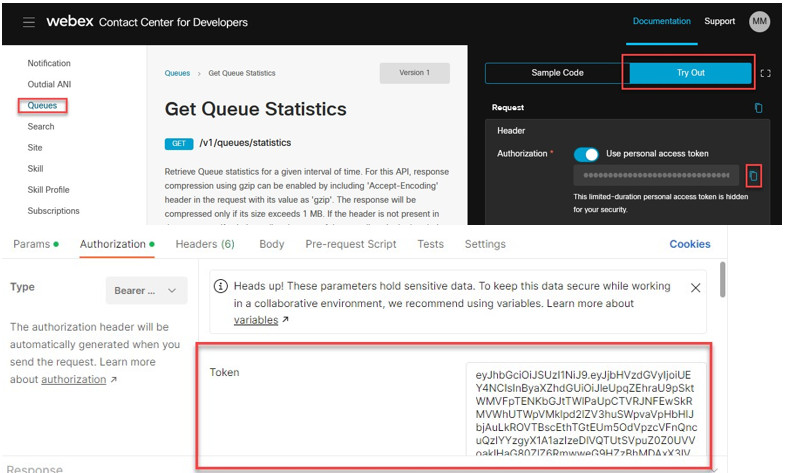Open the Headers (6) tab

coord(205,244)
